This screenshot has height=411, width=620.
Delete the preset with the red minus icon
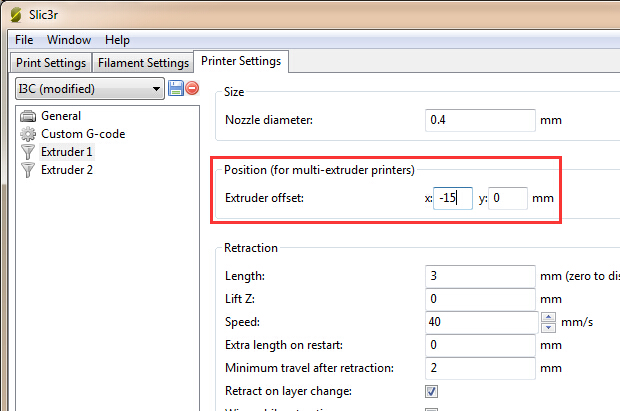click(192, 88)
